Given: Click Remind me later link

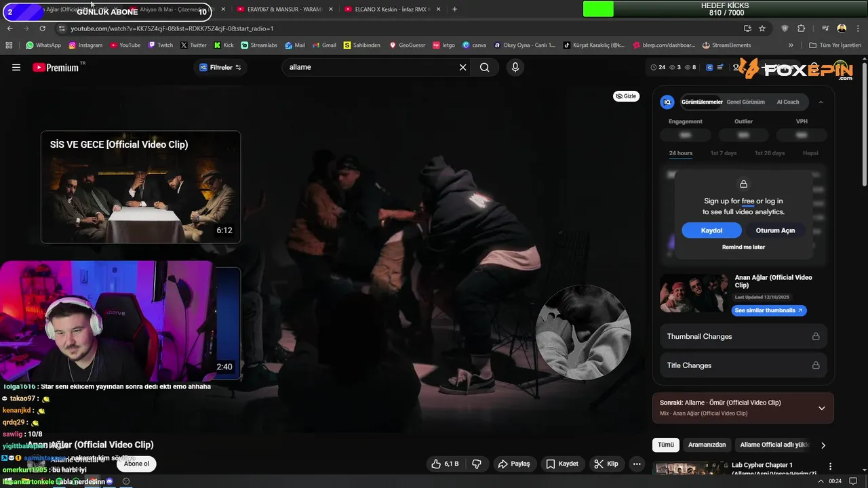Looking at the screenshot, I should pos(743,247).
